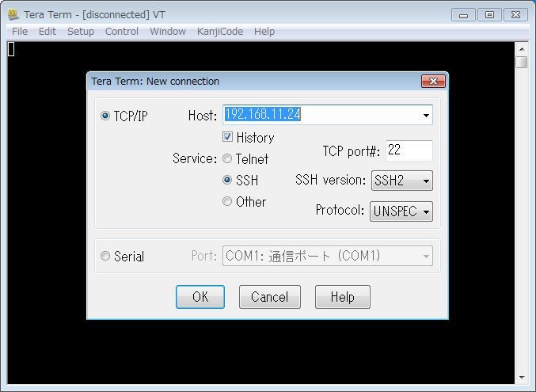Open the SSH version dropdown
The width and height of the screenshot is (536, 392).
(401, 181)
